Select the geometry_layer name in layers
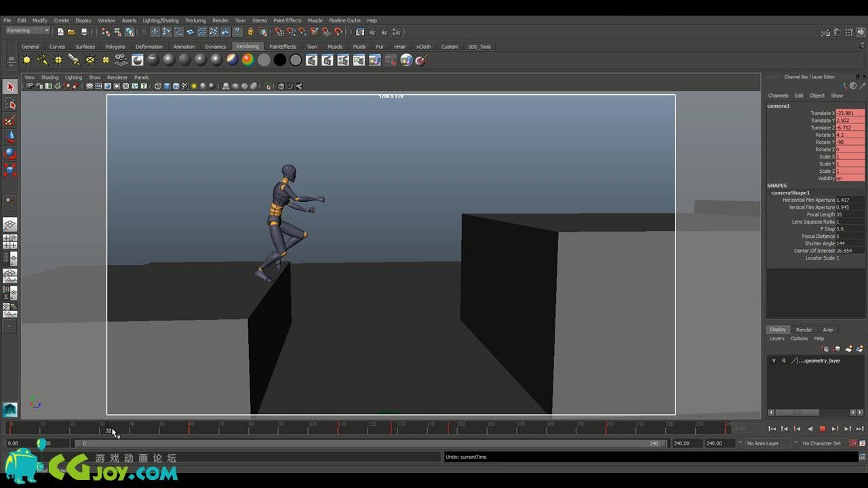Viewport: 868px width, 488px height. (819, 361)
